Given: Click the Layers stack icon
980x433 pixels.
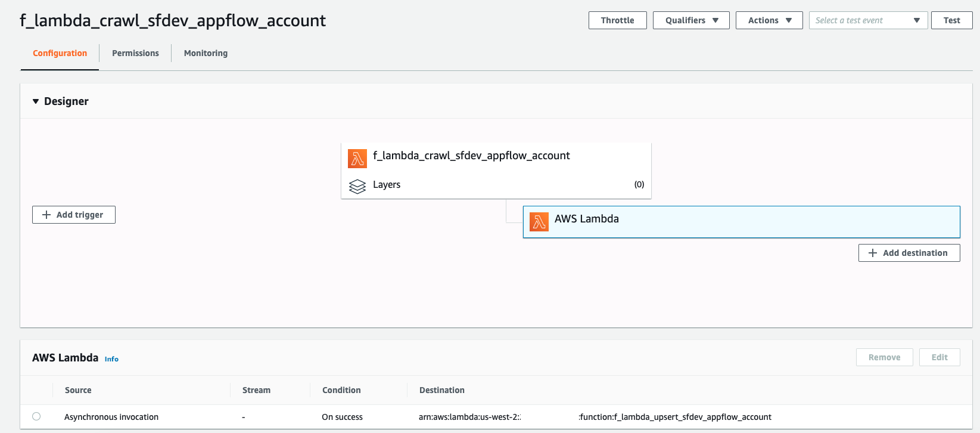Looking at the screenshot, I should [357, 187].
